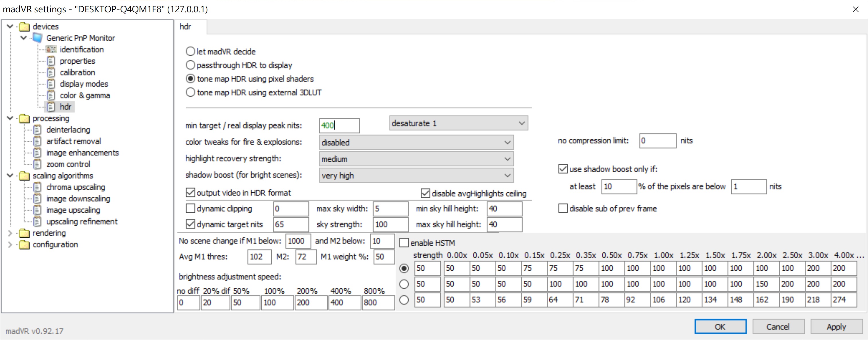Click the 'and M2 below' input field
Viewport: 868px width, 340px height.
pyautogui.click(x=382, y=241)
